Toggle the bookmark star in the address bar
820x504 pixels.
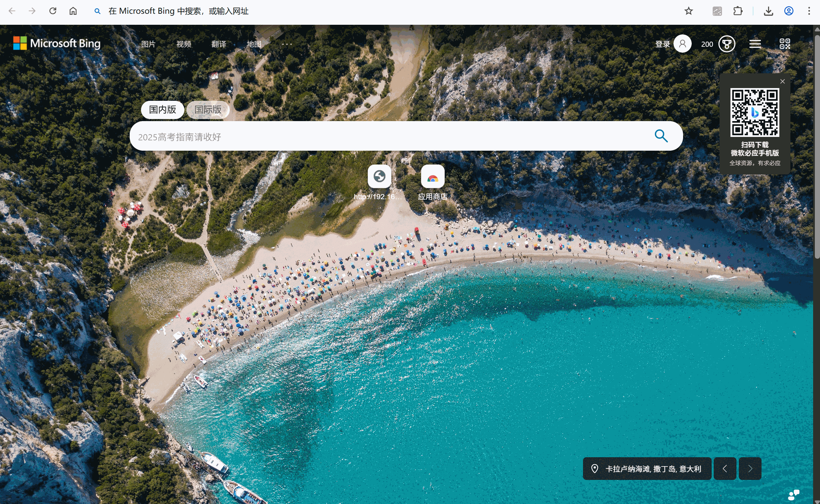(688, 11)
